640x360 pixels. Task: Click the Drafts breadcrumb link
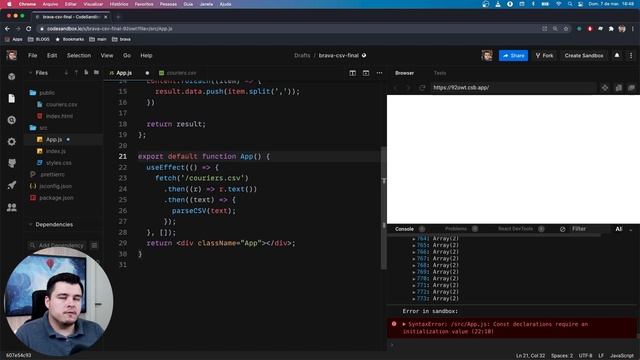pos(302,56)
